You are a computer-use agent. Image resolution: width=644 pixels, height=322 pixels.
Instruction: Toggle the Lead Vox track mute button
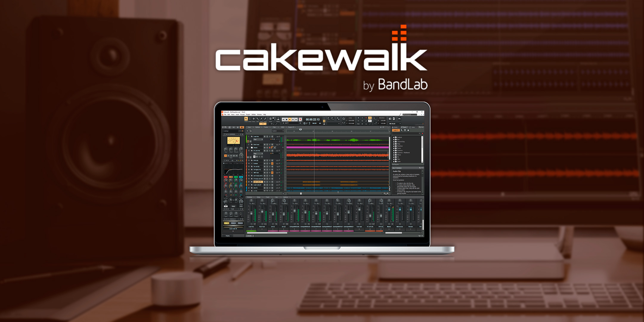(266, 136)
